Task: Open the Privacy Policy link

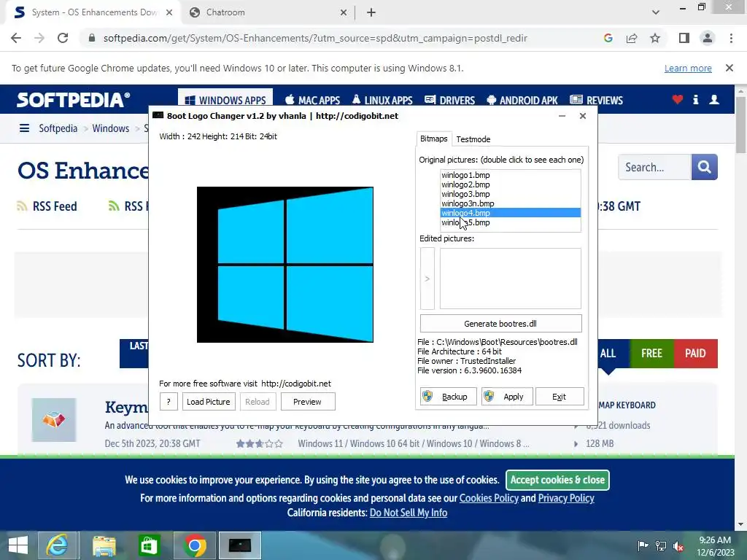Action: pos(566,498)
